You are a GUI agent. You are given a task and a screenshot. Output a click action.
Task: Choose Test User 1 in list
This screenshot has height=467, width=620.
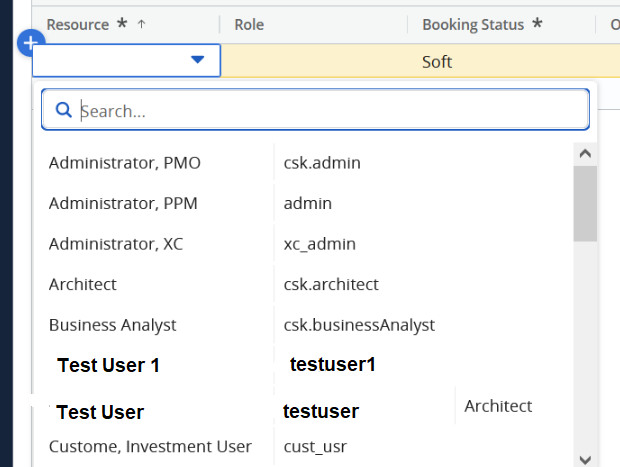coord(108,366)
